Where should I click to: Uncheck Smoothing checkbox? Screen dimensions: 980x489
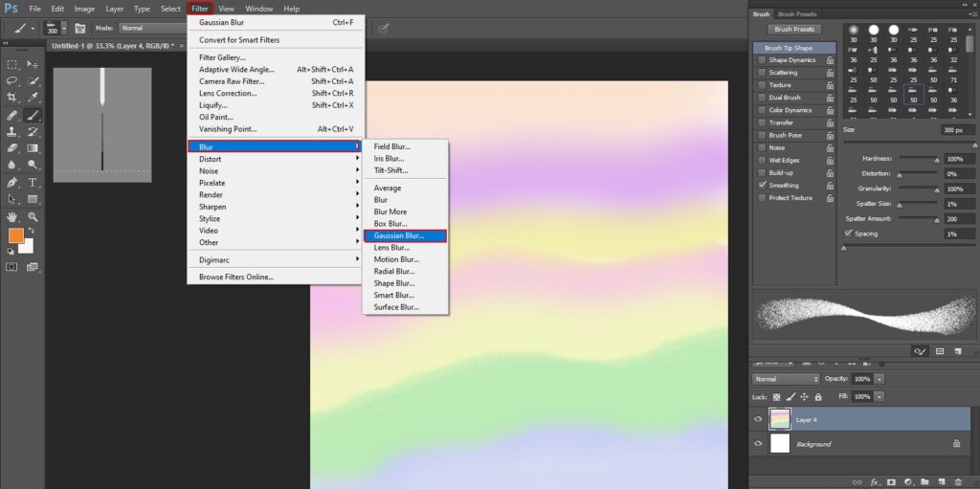click(x=761, y=185)
